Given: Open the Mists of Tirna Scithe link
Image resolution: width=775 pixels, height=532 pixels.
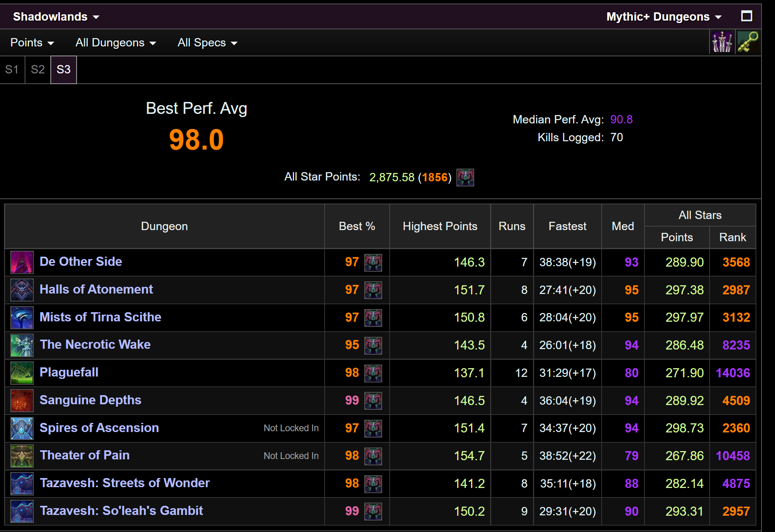Looking at the screenshot, I should click(x=100, y=317).
